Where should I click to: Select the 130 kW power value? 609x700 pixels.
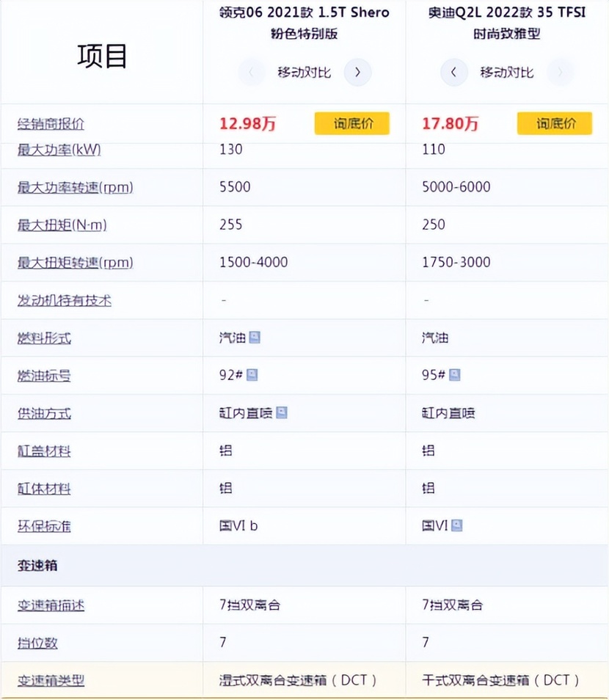[231, 149]
